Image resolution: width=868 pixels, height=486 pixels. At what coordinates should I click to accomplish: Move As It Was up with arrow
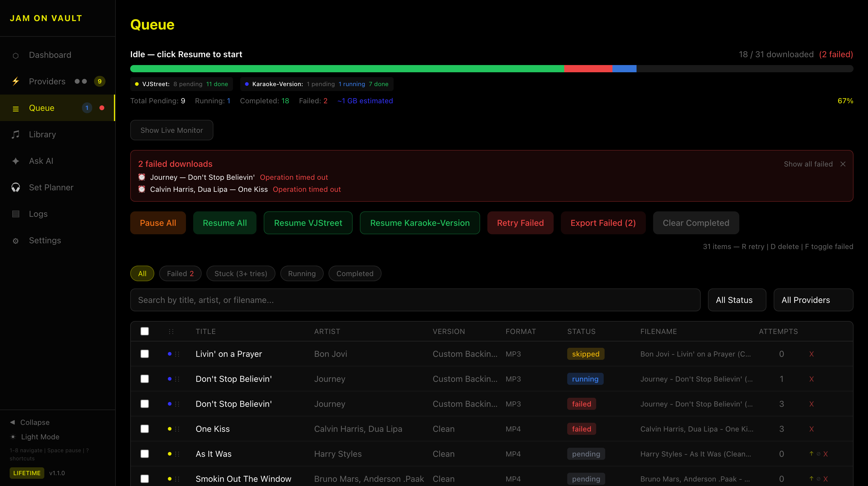tap(811, 453)
